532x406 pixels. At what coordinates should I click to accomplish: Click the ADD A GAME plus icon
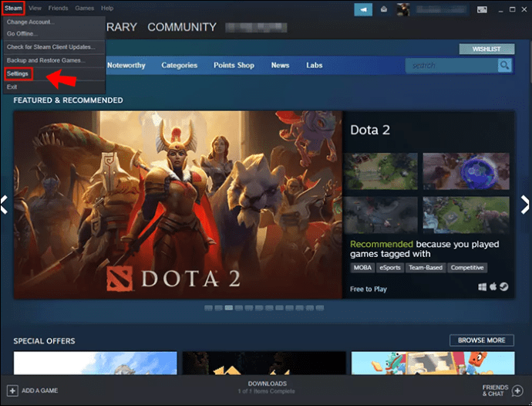coord(12,391)
